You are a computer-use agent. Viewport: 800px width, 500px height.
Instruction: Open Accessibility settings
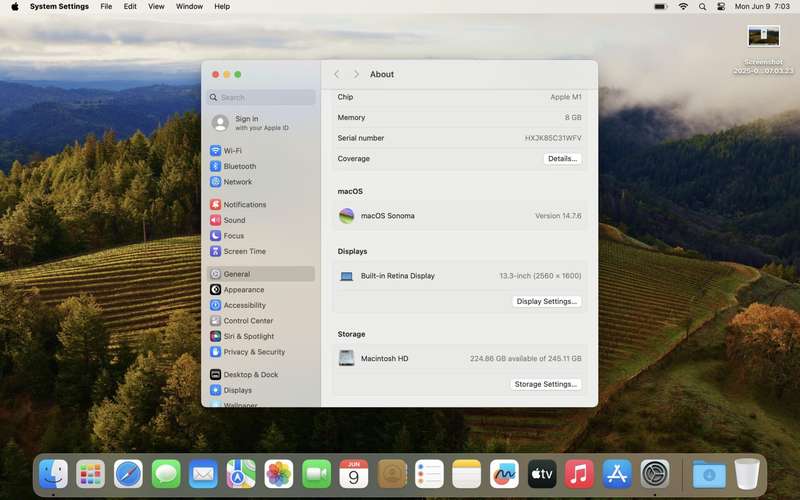tap(261, 305)
